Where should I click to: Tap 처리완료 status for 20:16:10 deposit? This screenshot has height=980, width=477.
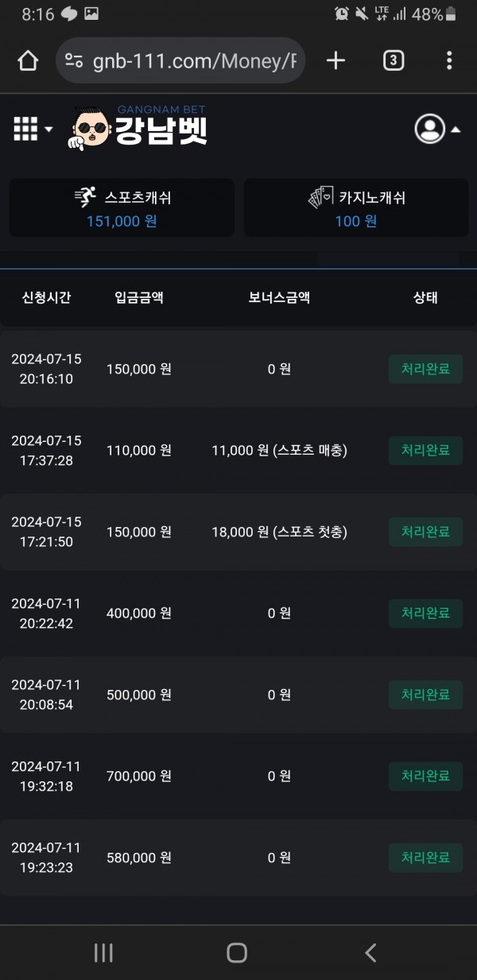[x=425, y=369]
